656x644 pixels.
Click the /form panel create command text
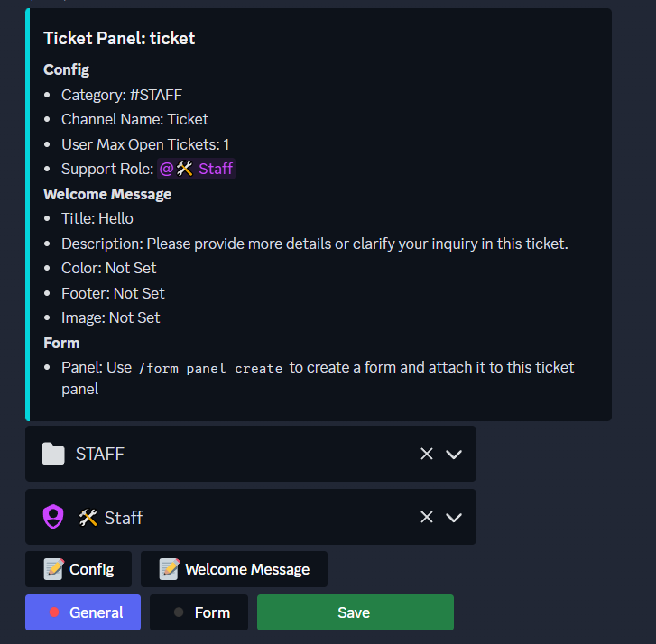click(x=210, y=368)
